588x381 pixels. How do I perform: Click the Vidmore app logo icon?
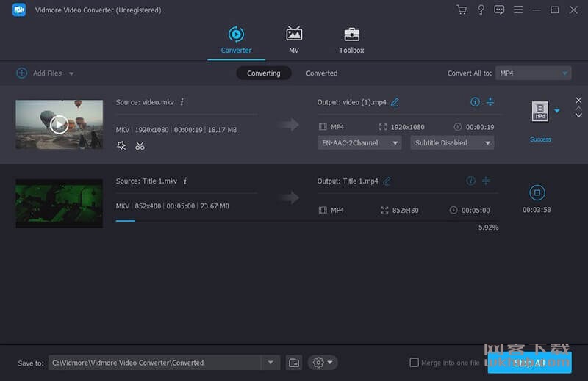(x=19, y=10)
